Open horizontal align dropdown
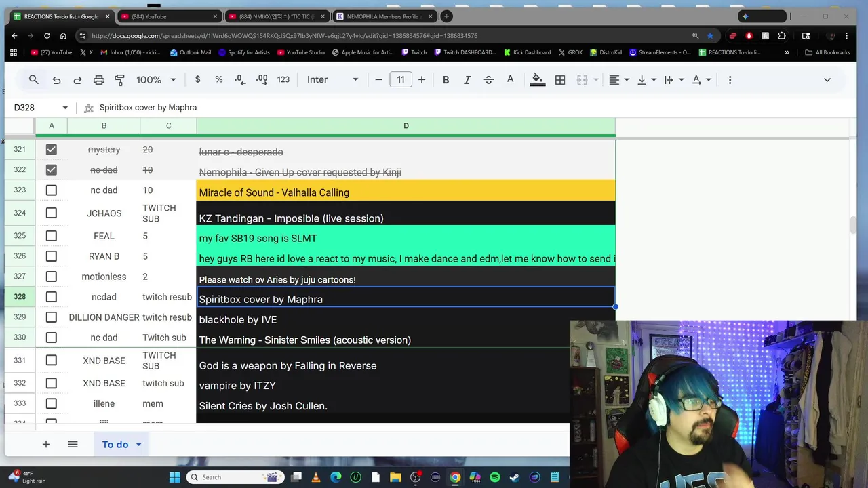The width and height of the screenshot is (868, 488). [618, 79]
